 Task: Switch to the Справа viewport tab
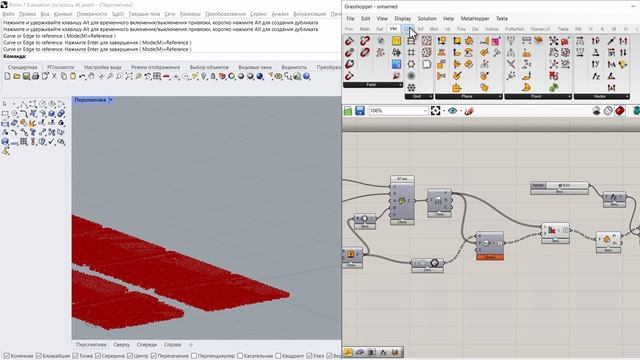[173, 344]
